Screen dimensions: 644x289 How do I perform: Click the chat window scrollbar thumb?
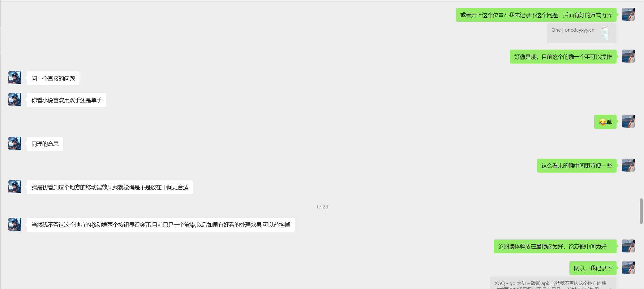[x=641, y=211]
